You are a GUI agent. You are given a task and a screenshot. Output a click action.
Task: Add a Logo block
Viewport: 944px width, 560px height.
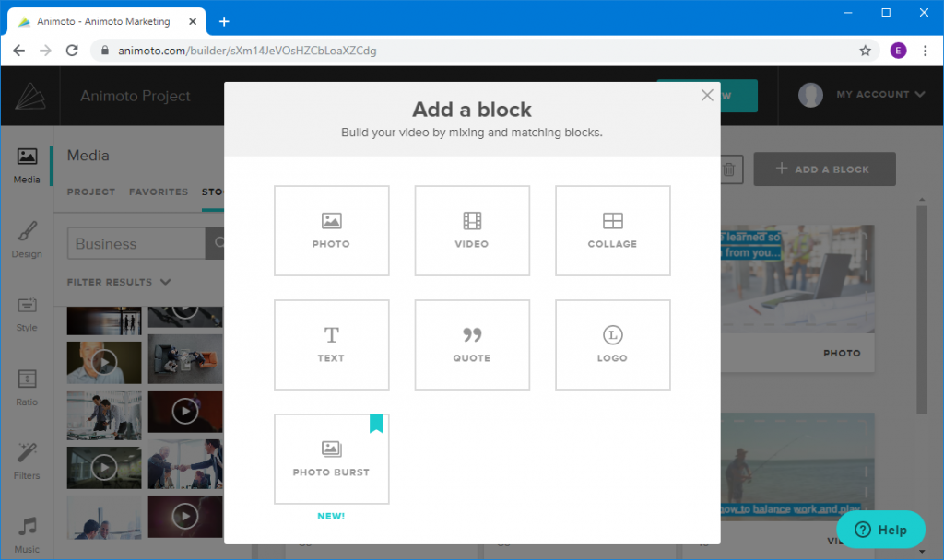click(x=612, y=344)
